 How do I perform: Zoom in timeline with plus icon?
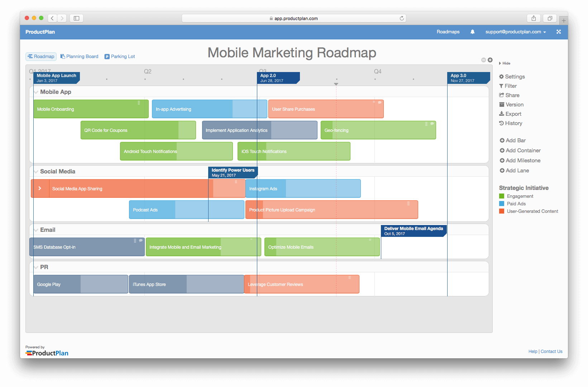coord(490,60)
